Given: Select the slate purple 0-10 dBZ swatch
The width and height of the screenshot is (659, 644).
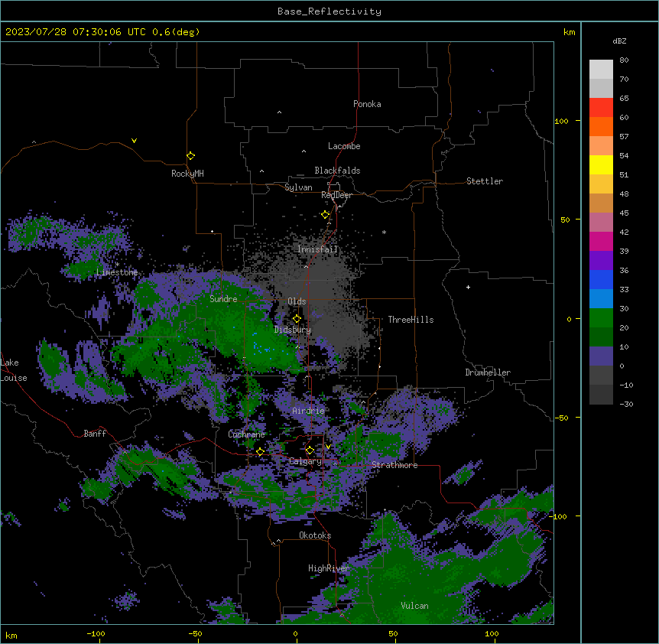Looking at the screenshot, I should (601, 356).
